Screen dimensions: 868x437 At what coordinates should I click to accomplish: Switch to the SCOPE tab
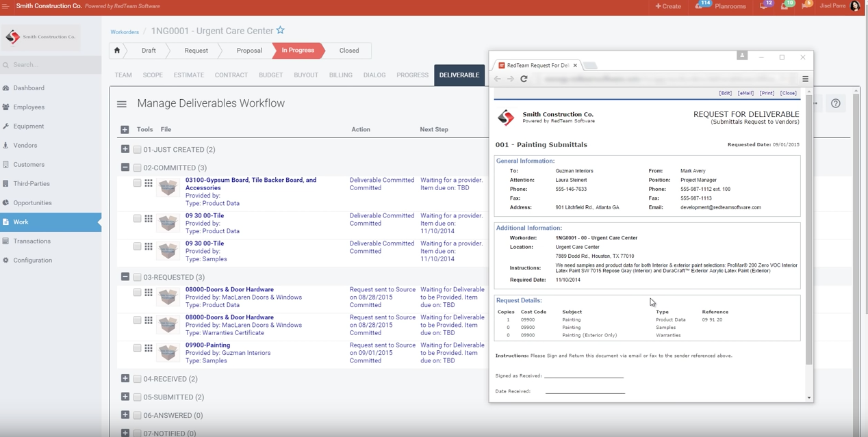click(x=153, y=75)
